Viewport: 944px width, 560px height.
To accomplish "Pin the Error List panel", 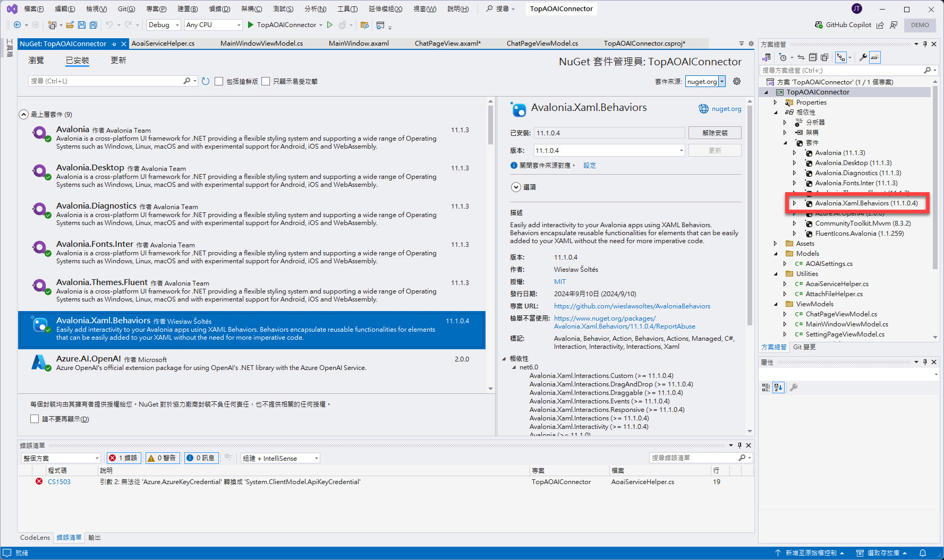I will click(739, 445).
